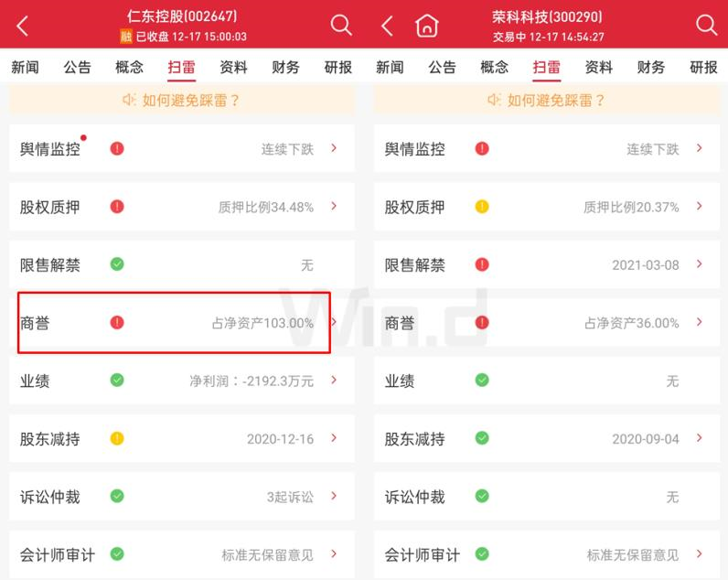
Task: Tap green check icon for 仁东控股 限售解禁
Action: 117,264
